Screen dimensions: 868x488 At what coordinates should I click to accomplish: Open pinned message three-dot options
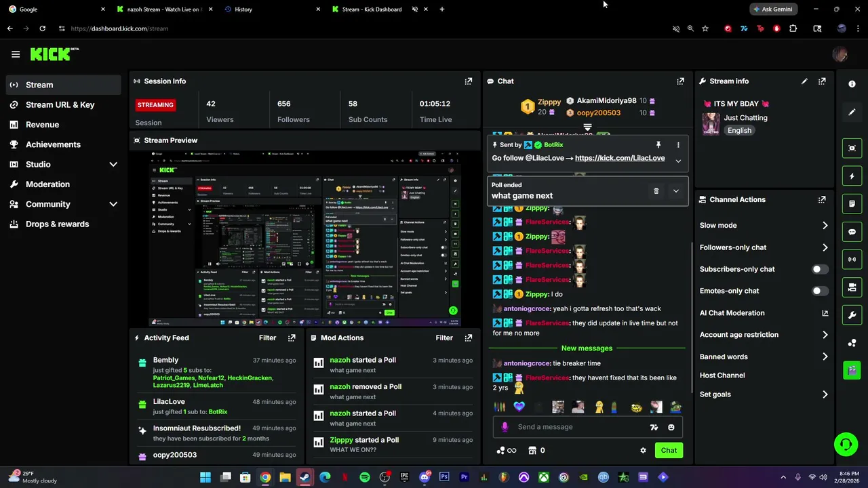tap(678, 145)
